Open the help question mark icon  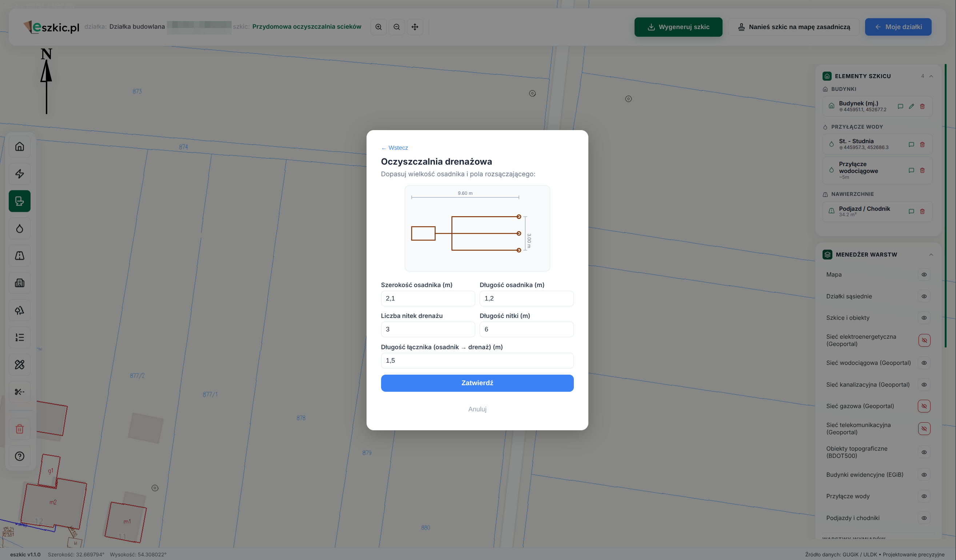click(x=20, y=456)
